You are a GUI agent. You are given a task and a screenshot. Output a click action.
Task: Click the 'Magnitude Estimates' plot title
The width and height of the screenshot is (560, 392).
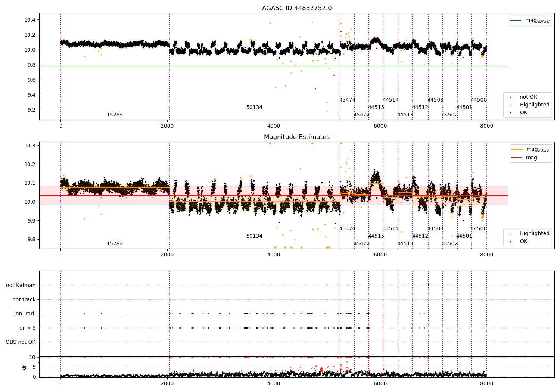pyautogui.click(x=297, y=137)
